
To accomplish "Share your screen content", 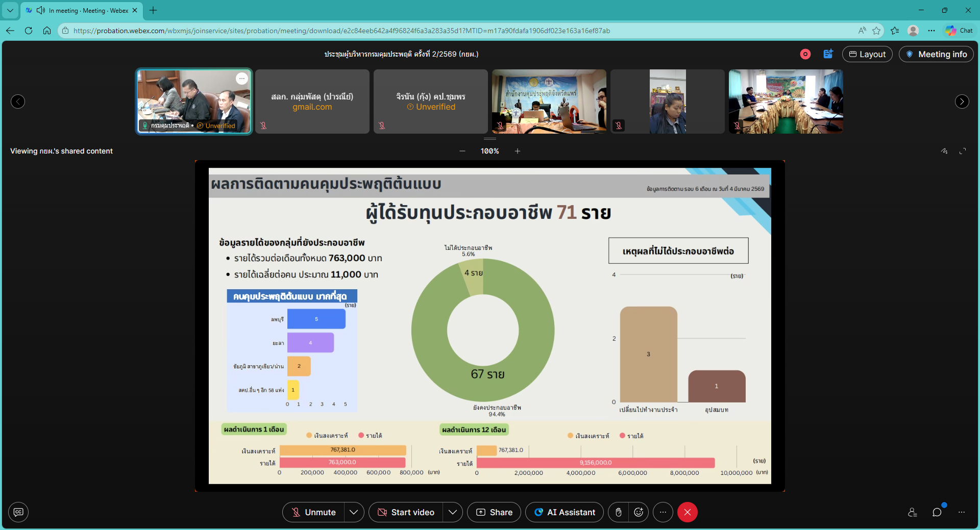I will 494,512.
